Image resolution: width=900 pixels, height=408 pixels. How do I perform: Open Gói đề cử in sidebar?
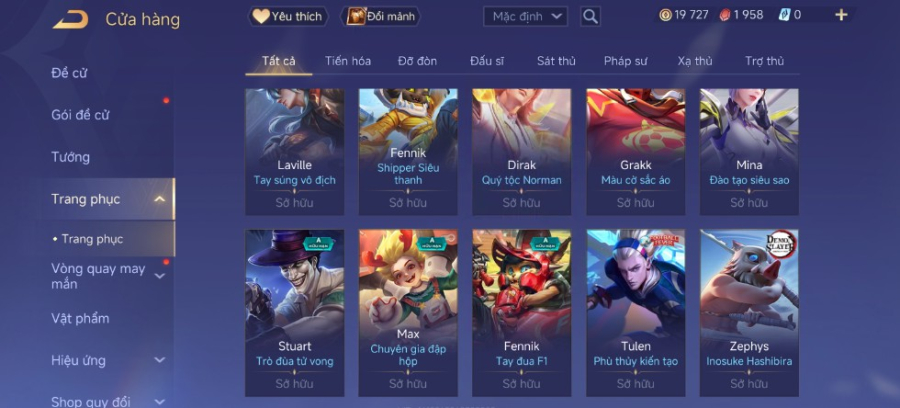tap(80, 115)
